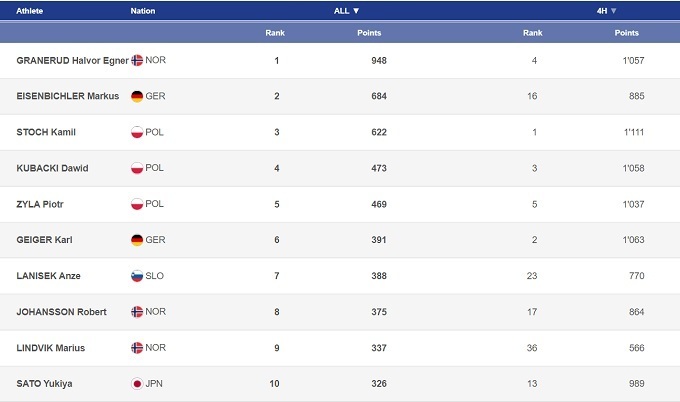Sort by Points under ALL
The height and width of the screenshot is (402, 680).
[x=369, y=33]
